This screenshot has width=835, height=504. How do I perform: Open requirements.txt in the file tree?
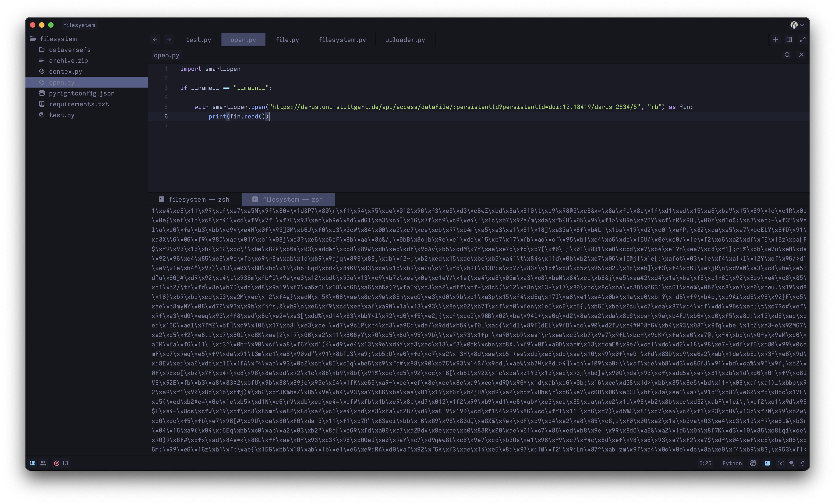point(79,104)
